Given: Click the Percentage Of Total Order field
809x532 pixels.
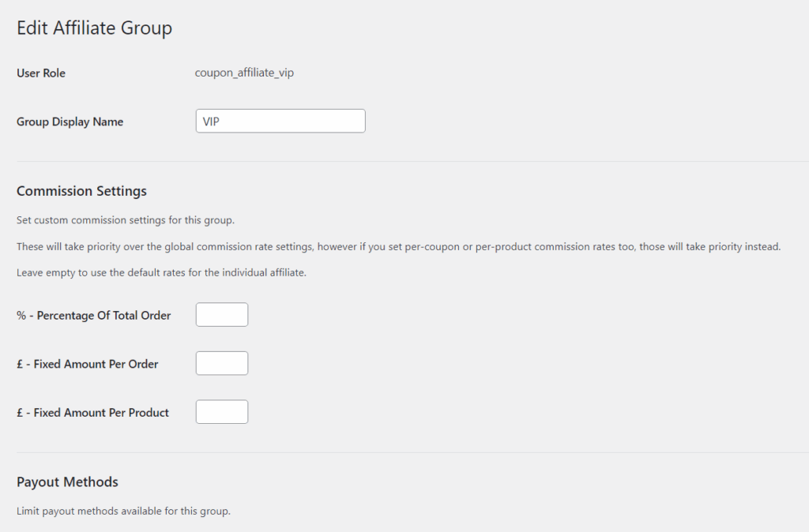Looking at the screenshot, I should [x=222, y=314].
